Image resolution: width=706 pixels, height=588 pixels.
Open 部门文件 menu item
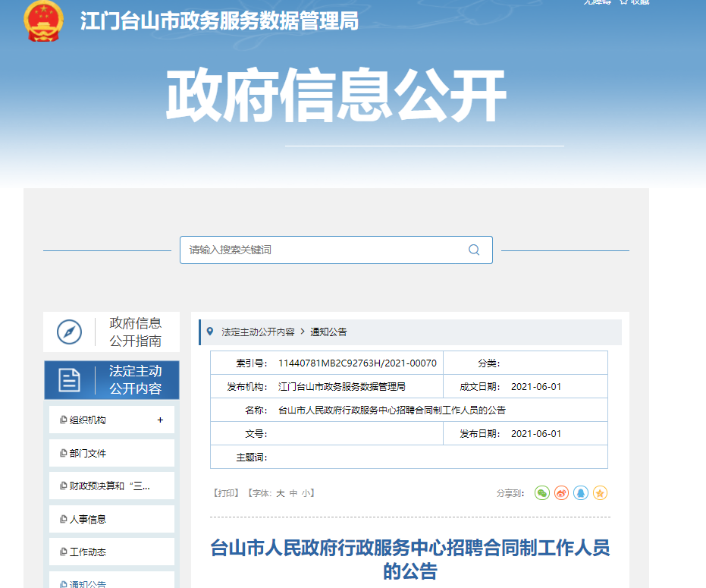(x=111, y=453)
